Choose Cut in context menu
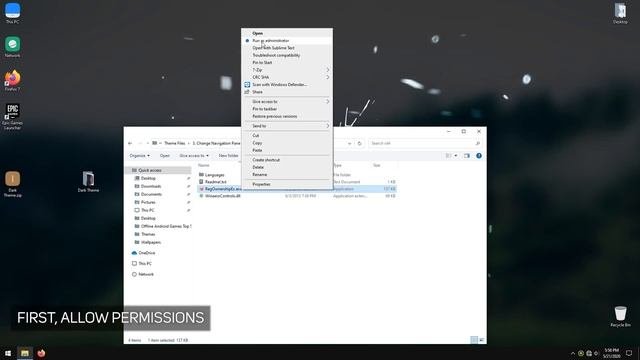Viewport: 640px width, 360px height. click(x=287, y=135)
